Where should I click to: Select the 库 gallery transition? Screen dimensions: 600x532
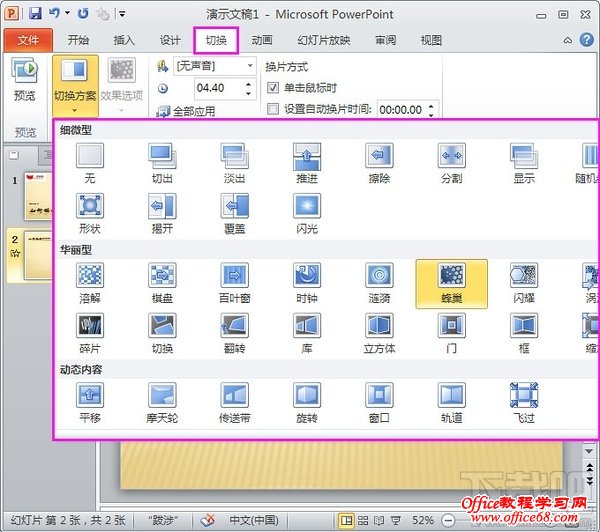tap(307, 333)
